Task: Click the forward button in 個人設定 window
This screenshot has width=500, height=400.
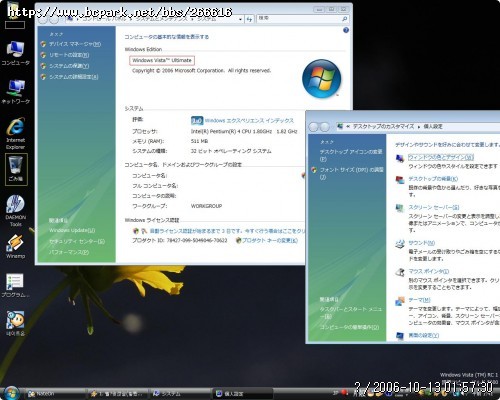Action: coord(325,127)
